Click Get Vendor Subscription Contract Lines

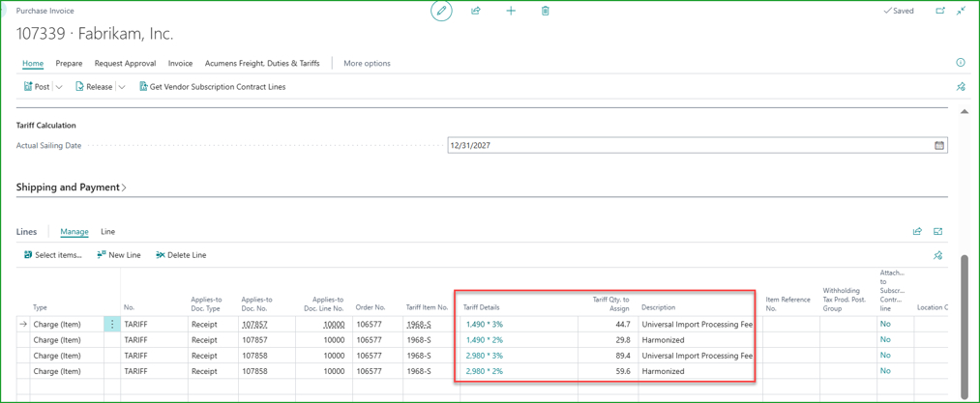tap(212, 87)
